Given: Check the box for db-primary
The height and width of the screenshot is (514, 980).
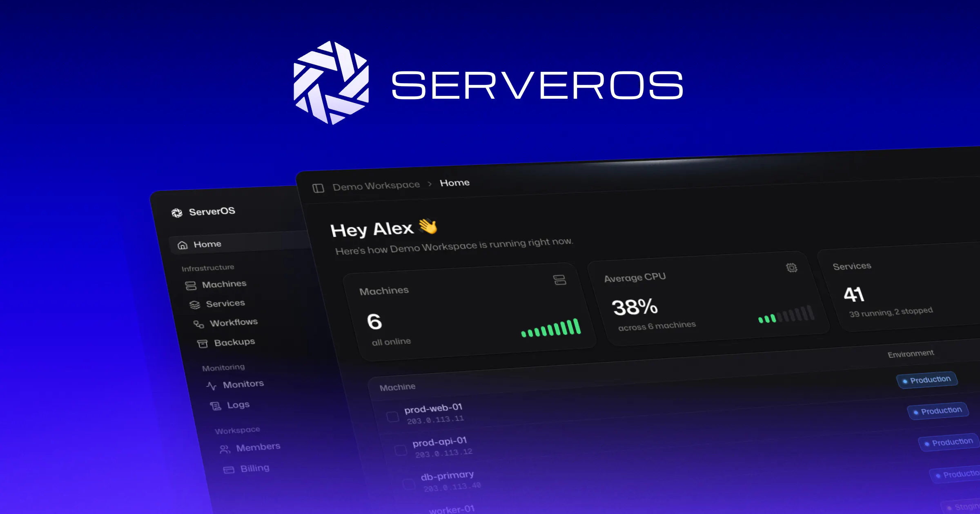Looking at the screenshot, I should coord(409,484).
